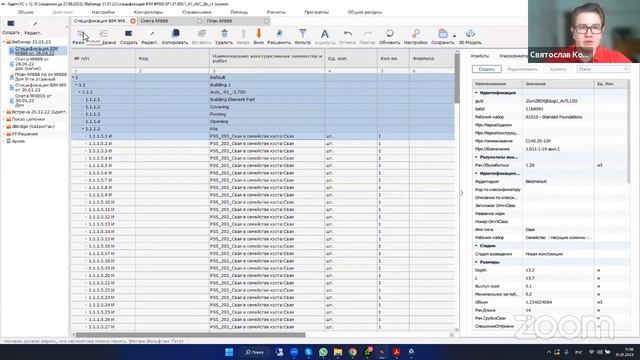640x360 pixels.
Task: Click the Обновить refresh icon
Action: pyautogui.click(x=390, y=33)
